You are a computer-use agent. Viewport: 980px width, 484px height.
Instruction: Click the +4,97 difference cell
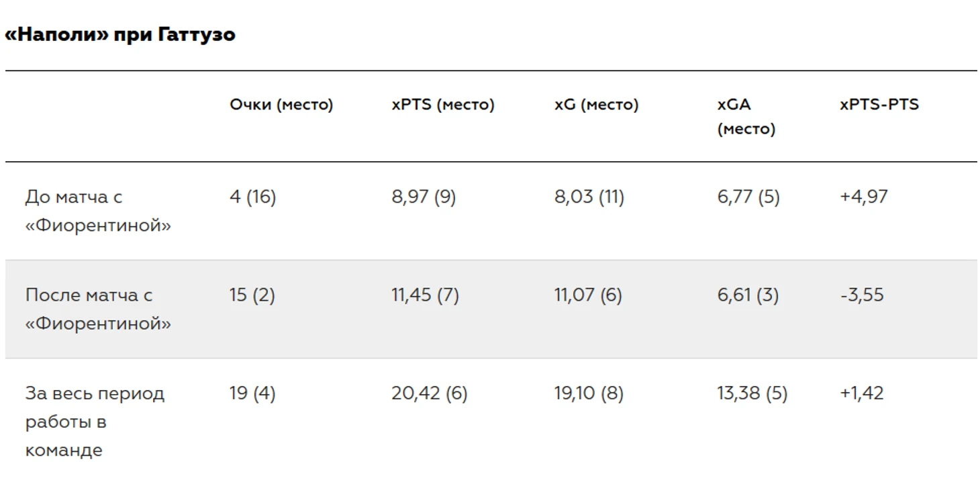[x=864, y=197]
